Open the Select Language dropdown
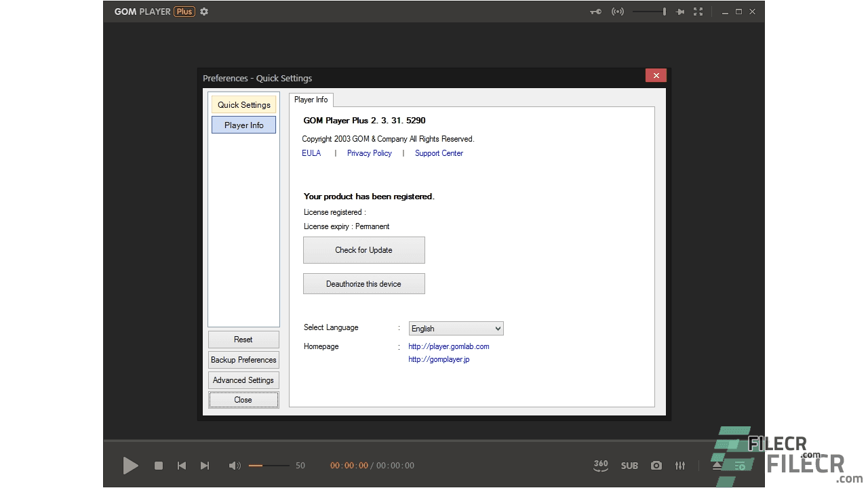Viewport: 868px width, 488px height. 497,328
